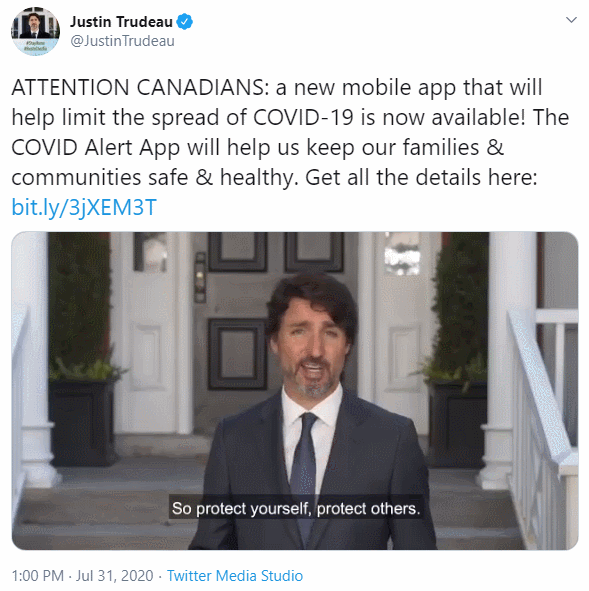Click the "So protect yourself" subtitle caption

[296, 508]
